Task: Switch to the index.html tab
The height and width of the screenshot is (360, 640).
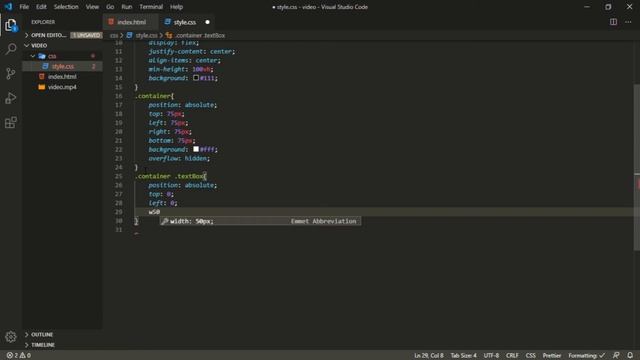Action: (130, 22)
